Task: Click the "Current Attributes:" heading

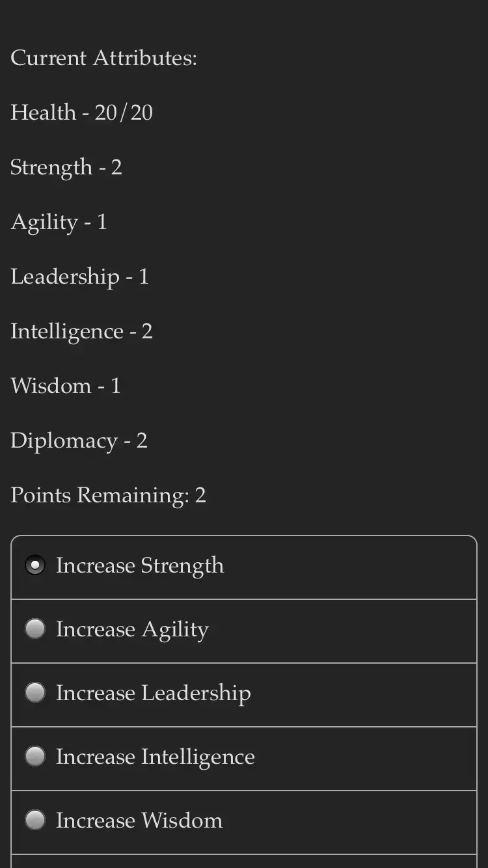Action: pyautogui.click(x=103, y=58)
